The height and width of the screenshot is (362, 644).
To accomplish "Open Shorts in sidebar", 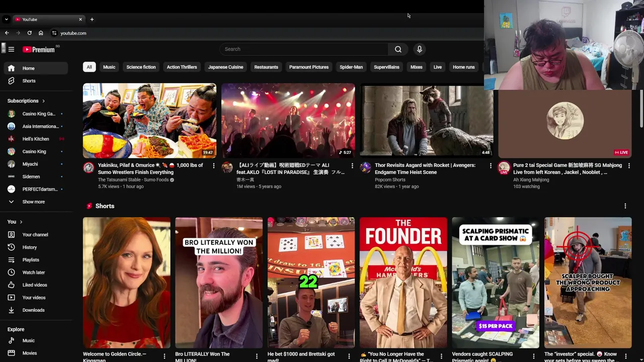I will click(35, 81).
